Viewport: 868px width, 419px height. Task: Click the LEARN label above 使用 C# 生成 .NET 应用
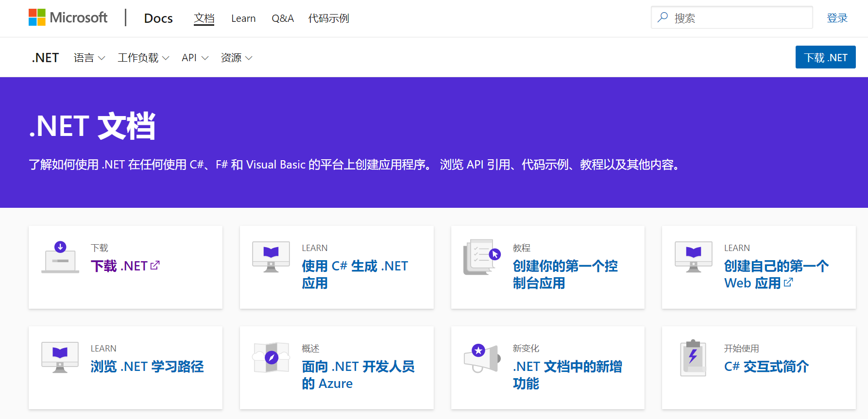tap(315, 248)
